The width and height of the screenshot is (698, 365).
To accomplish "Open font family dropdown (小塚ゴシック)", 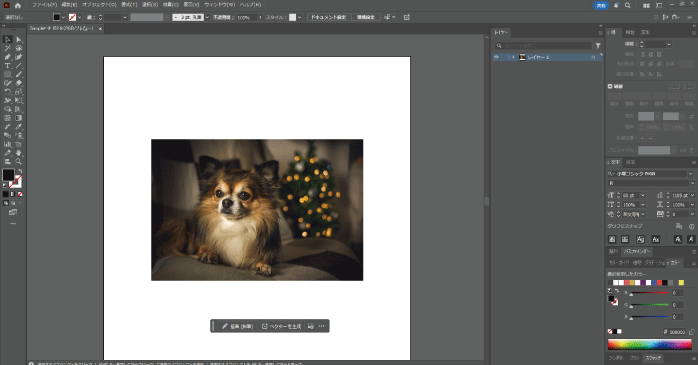I will pos(690,174).
